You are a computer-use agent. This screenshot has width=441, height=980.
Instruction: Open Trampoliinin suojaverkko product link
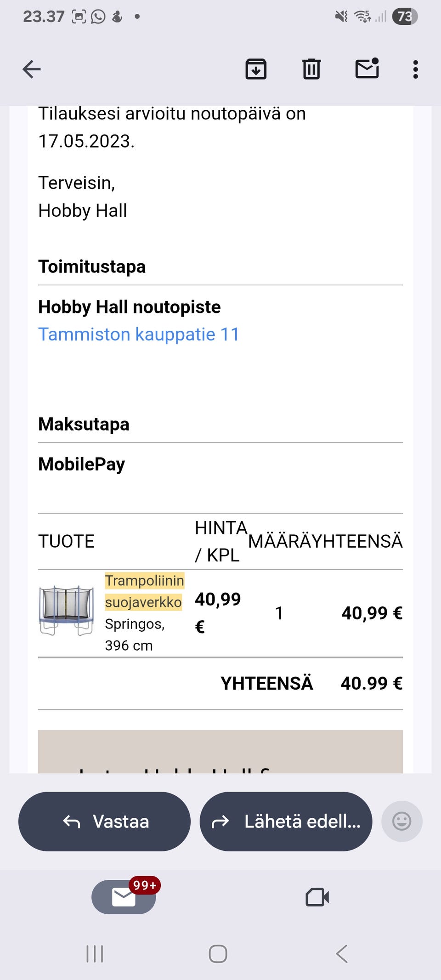coord(144,591)
